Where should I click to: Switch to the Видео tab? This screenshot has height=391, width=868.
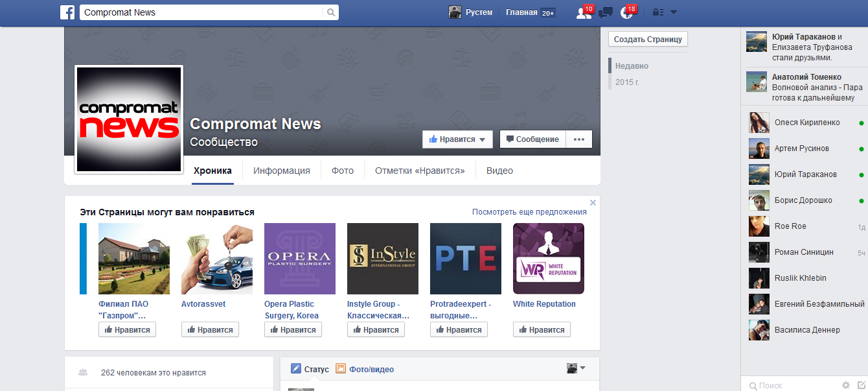tap(499, 171)
